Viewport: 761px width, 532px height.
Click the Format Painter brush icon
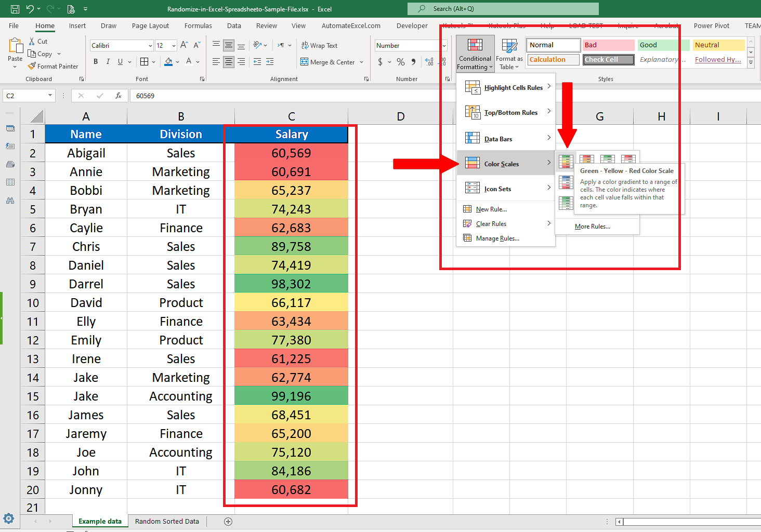pos(32,66)
